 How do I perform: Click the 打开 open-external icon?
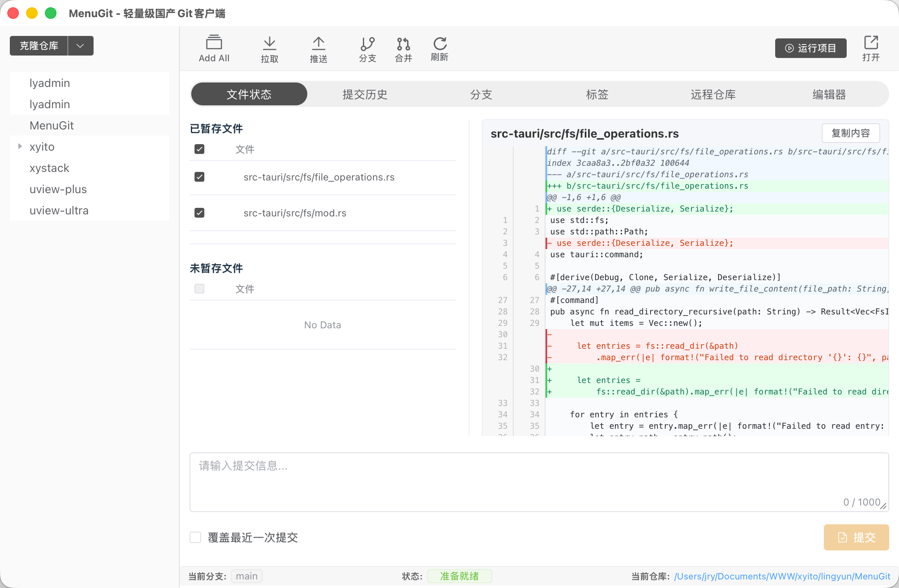click(871, 42)
